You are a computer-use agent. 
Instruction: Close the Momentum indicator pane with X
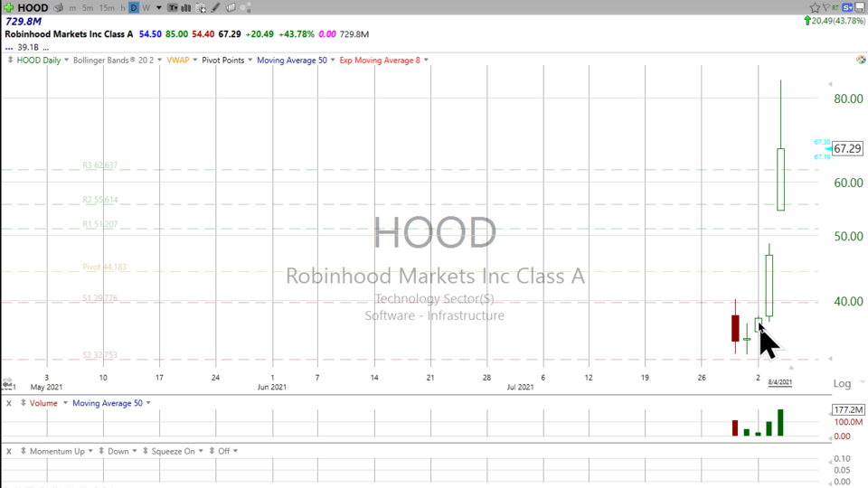tap(9, 450)
